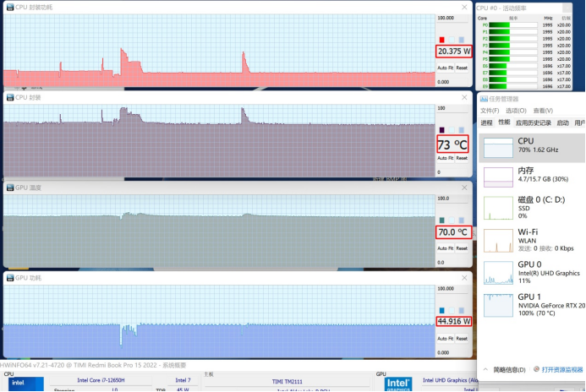The height and width of the screenshot is (392, 586).
Task: Switch to the 应用历史记录 tab
Action: click(x=534, y=122)
